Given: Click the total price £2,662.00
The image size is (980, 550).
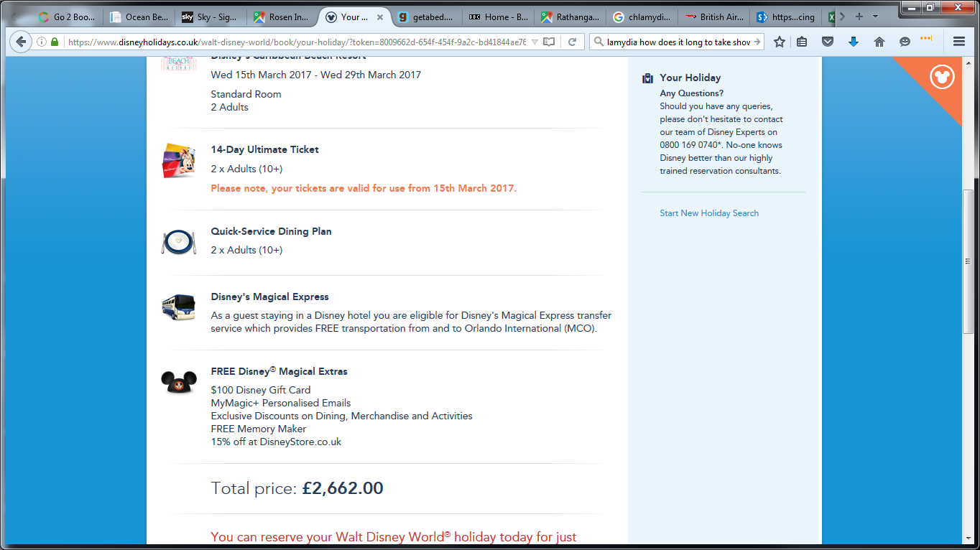Looking at the screenshot, I should 343,488.
